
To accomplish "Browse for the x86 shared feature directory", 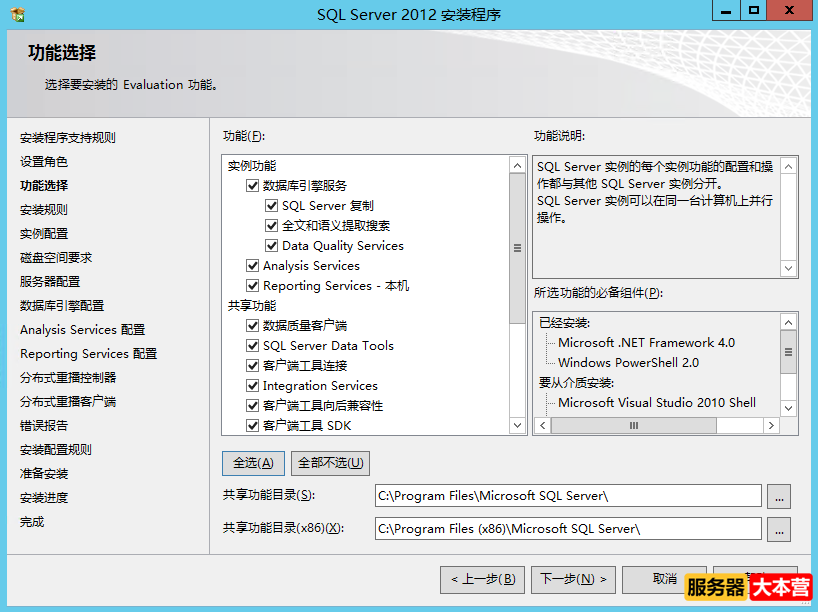I will pyautogui.click(x=779, y=530).
